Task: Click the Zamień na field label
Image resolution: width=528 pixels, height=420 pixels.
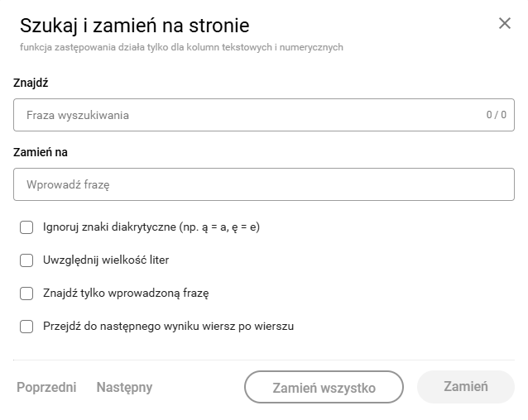Action: pyautogui.click(x=41, y=152)
